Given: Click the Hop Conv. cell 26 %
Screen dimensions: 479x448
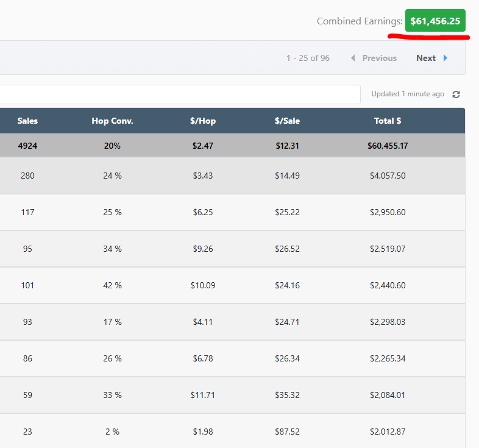Looking at the screenshot, I should [x=112, y=358].
